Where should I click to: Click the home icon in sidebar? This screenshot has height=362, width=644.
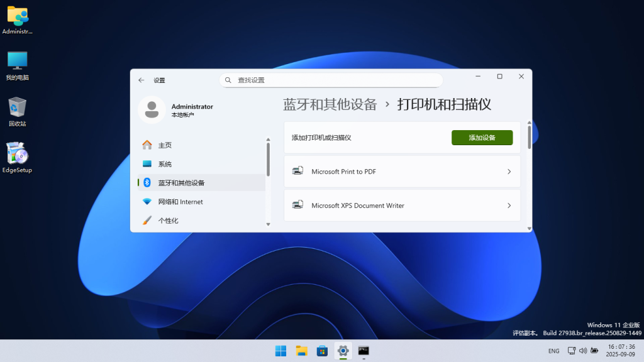(147, 145)
